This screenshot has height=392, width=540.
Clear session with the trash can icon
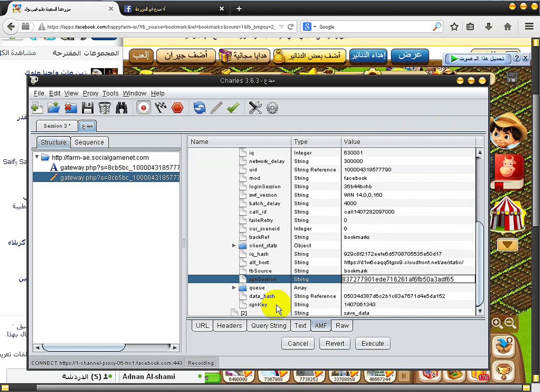pos(104,108)
